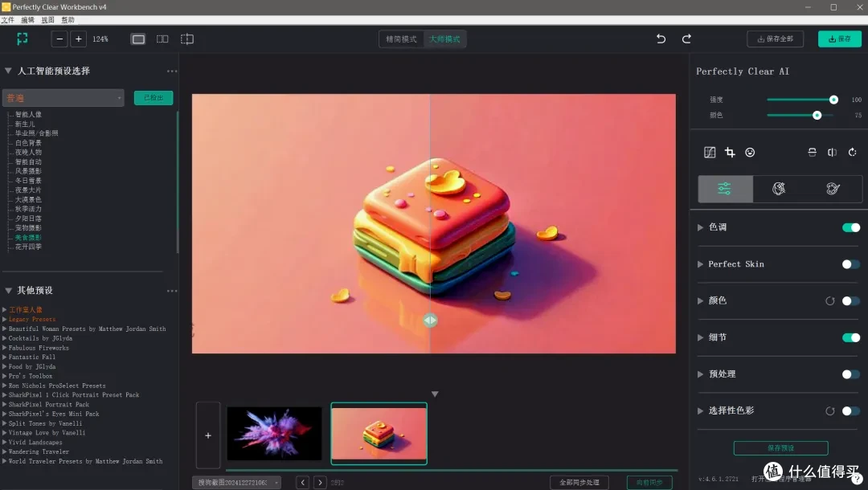Click the flip horizontal mirror icon
The image size is (868, 490).
832,152
